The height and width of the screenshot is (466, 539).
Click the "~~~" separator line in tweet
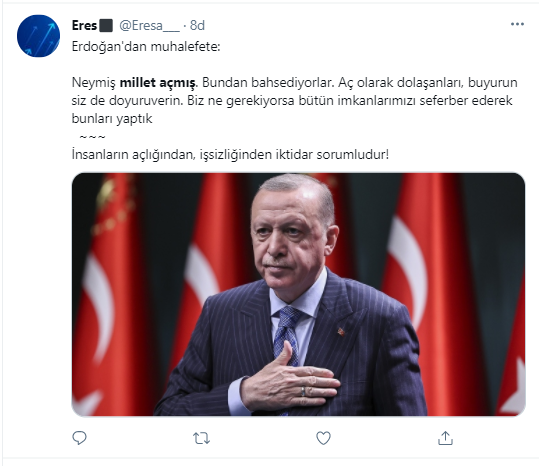pyautogui.click(x=92, y=137)
